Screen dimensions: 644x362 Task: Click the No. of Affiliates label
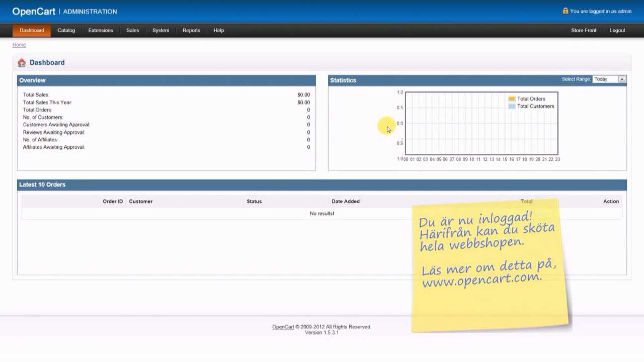(40, 139)
